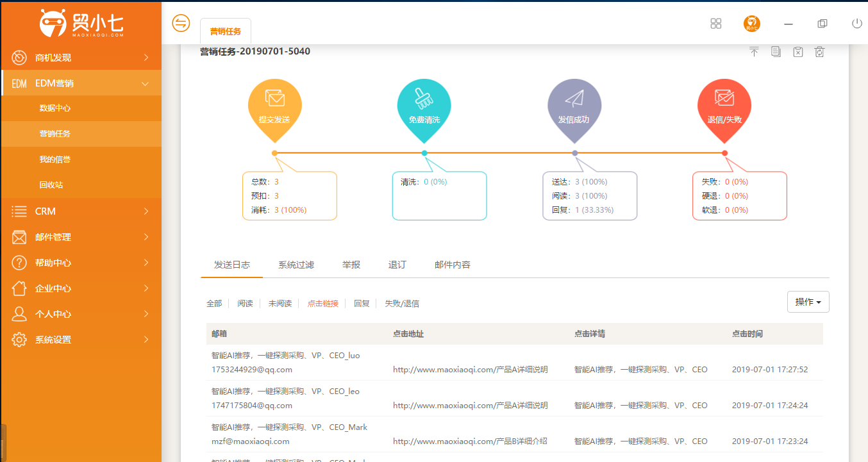Screen dimensions: 868x462
Task: Click email 1747175804@qq.com
Action: tap(252, 406)
